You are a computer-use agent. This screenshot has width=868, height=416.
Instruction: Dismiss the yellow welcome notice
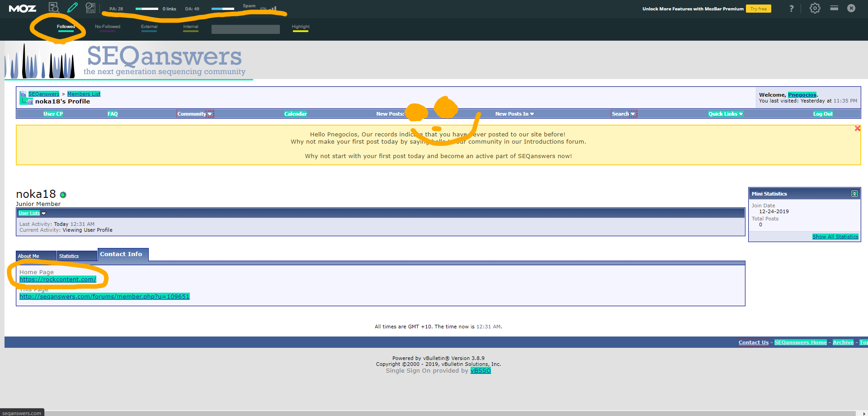[x=857, y=128]
